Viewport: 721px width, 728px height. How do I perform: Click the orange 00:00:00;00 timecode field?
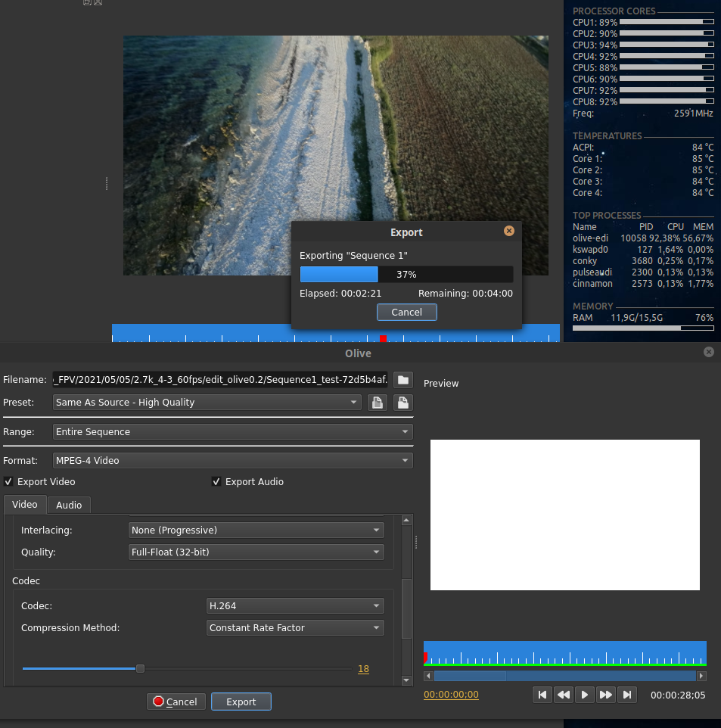451,694
